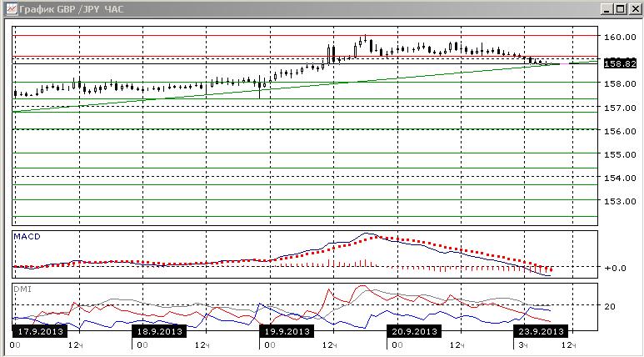Click the 18.9.2013 date marker
Image resolution: width=644 pixels, height=357 pixels.
159,331
